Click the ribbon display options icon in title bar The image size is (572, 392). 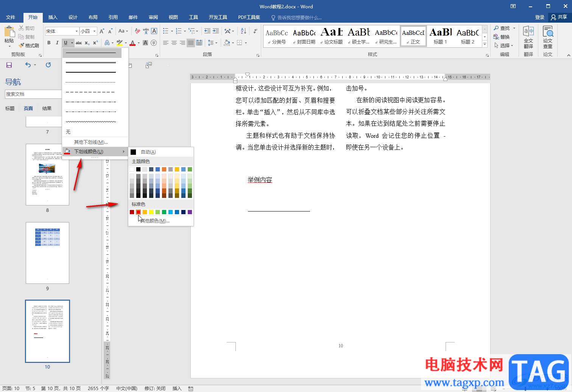click(513, 6)
